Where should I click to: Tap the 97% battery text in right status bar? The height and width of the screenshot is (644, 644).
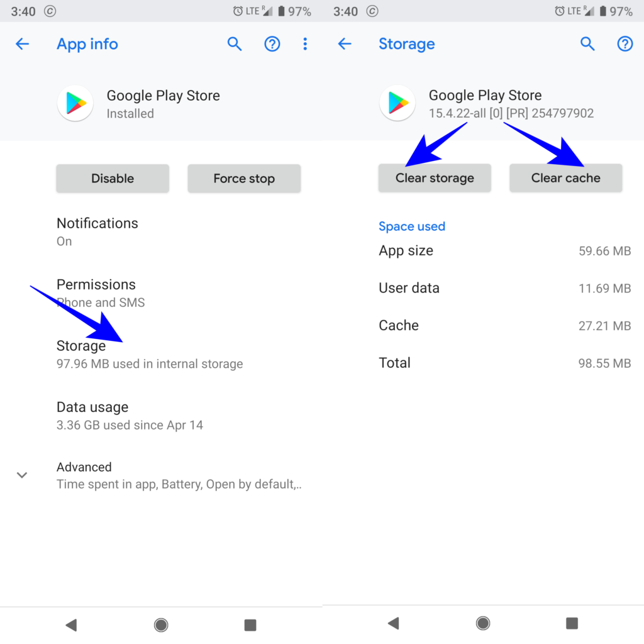(x=621, y=11)
